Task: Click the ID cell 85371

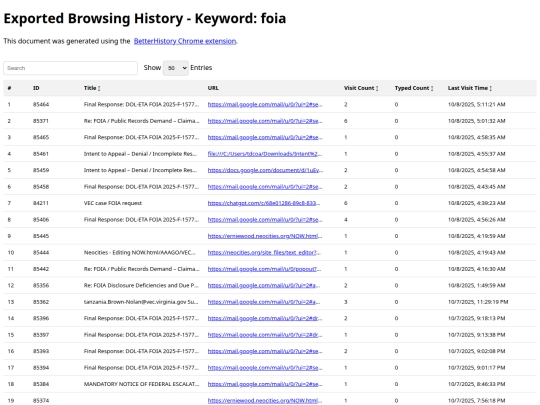Action: [x=41, y=121]
